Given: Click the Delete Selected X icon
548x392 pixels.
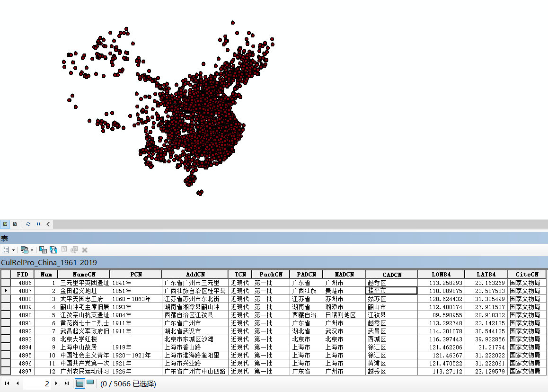Looking at the screenshot, I should tap(85, 250).
